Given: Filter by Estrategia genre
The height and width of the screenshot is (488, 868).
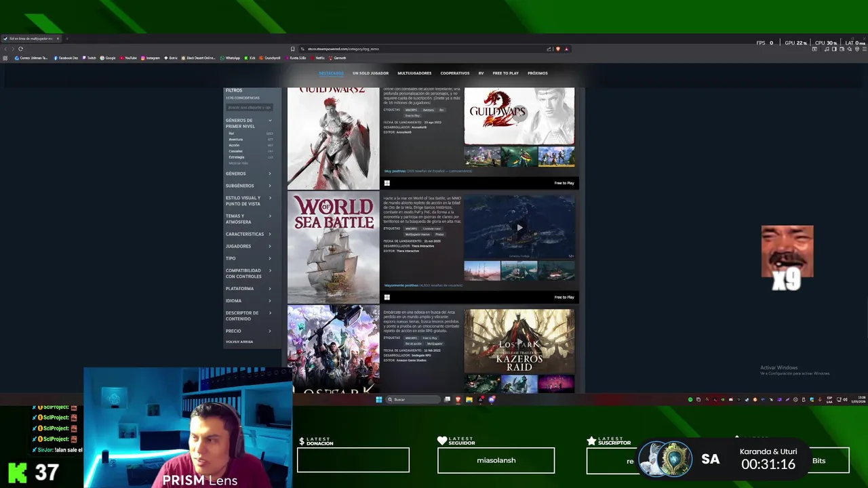Looking at the screenshot, I should click(251, 157).
